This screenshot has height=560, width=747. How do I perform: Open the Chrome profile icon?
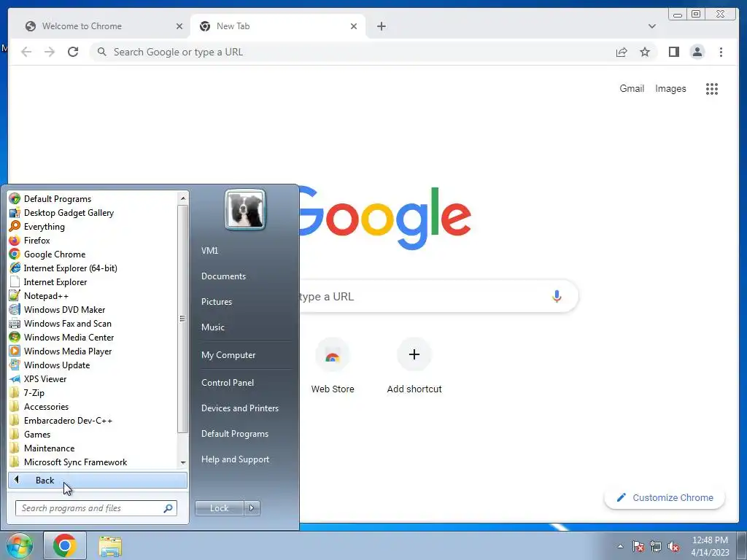[697, 52]
